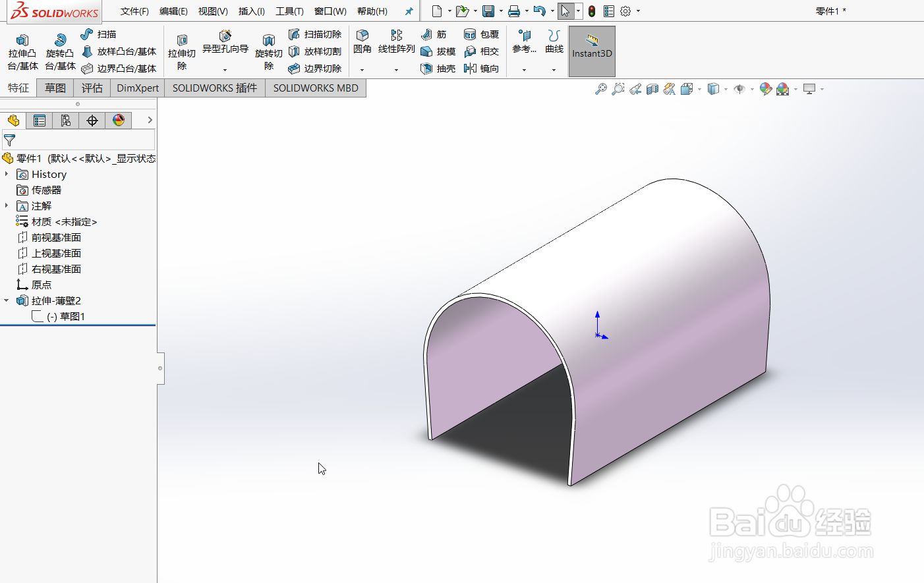924x583 pixels.
Task: Select the PropertyManager tab icon
Action: [x=40, y=120]
